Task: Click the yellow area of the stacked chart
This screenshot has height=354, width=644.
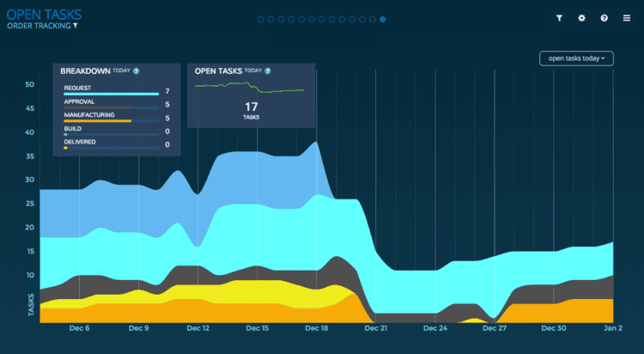Action: coord(255,292)
